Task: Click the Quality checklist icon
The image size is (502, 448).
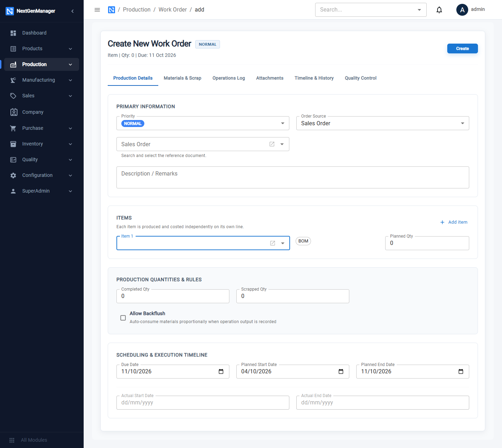Action: click(x=13, y=159)
